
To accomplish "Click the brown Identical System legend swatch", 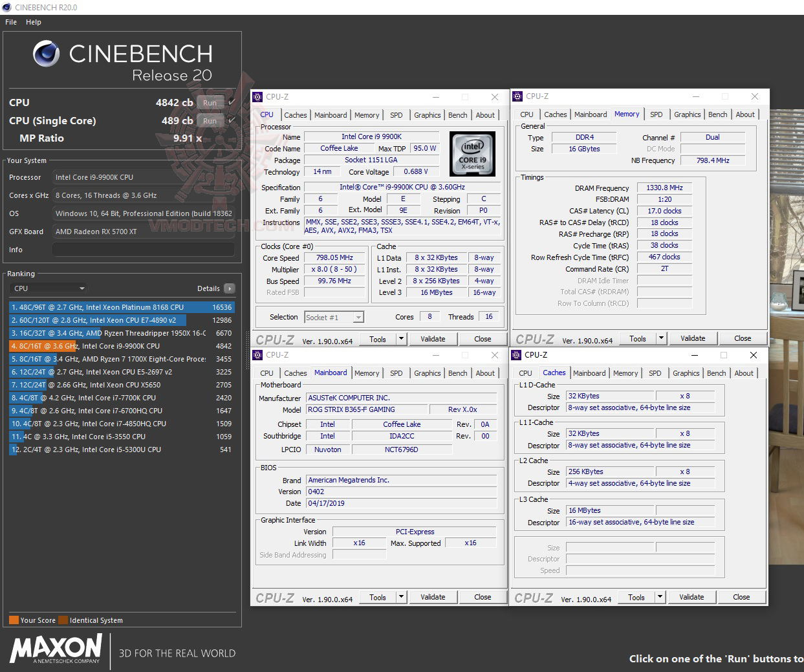I will 63,620.
